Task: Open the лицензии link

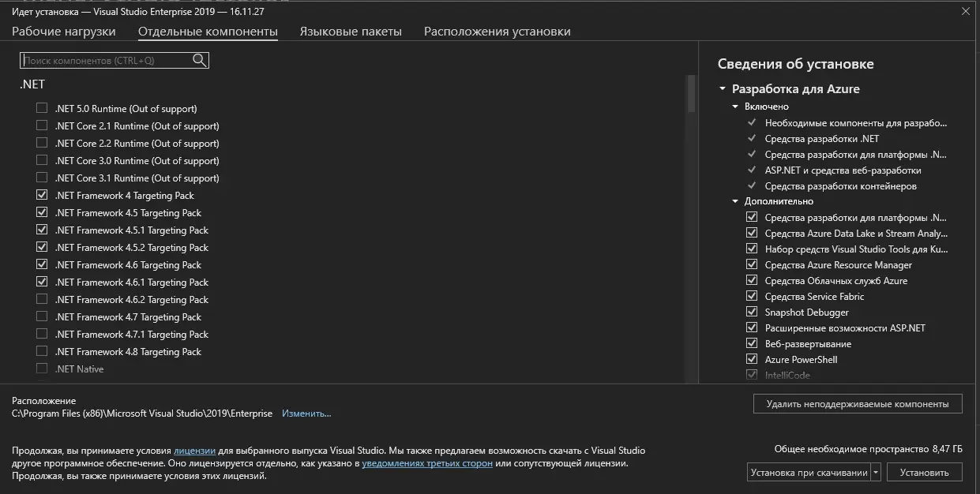Action: [194, 451]
